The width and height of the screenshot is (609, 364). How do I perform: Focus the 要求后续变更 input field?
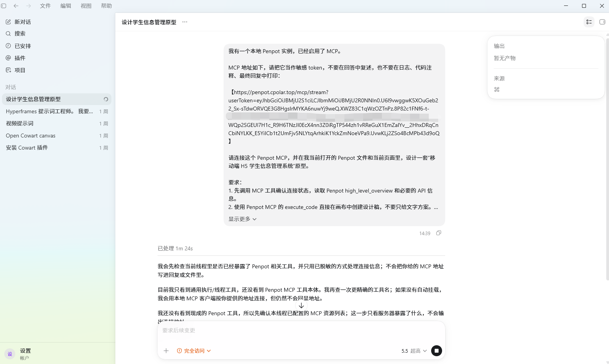[x=301, y=330]
